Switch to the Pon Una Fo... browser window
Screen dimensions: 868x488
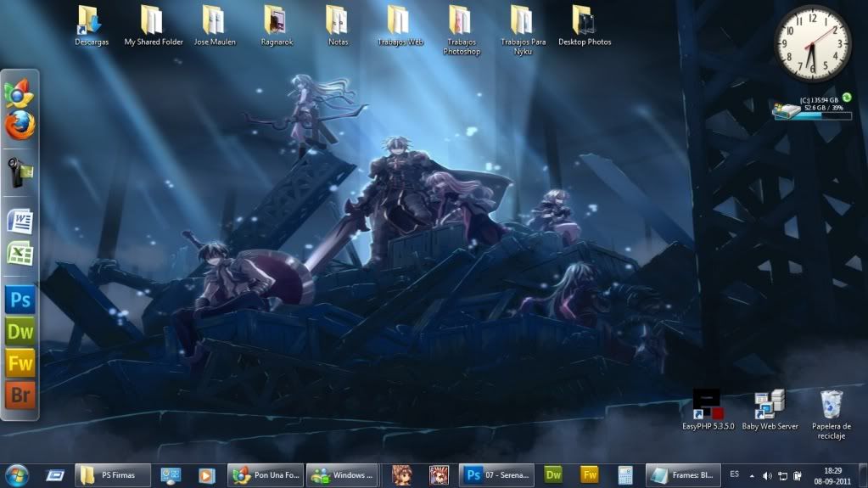266,475
